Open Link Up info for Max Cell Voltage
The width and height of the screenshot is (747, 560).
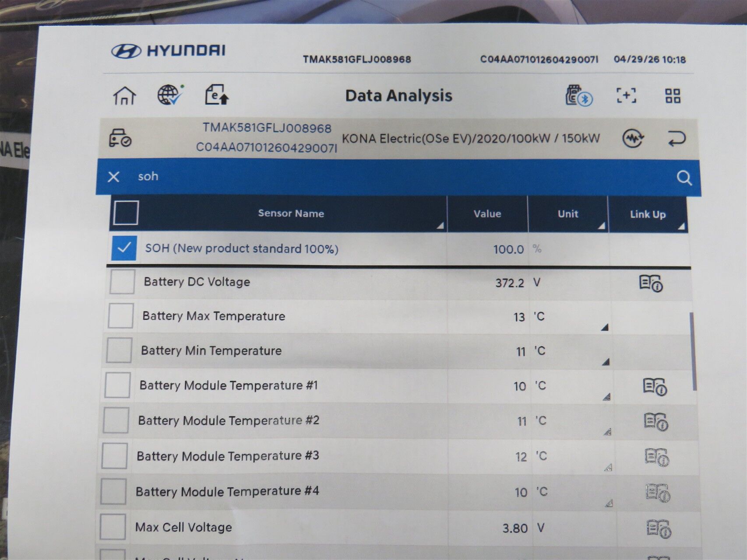[x=659, y=528]
